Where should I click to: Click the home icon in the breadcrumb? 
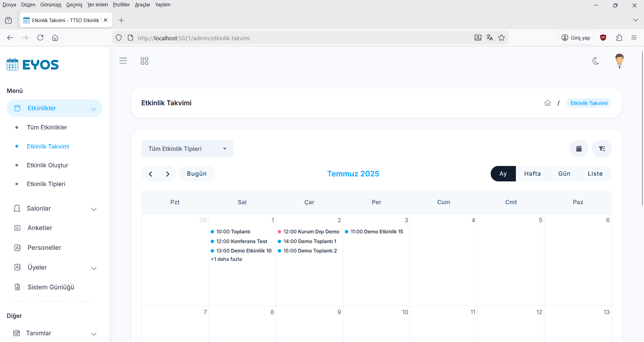pyautogui.click(x=547, y=103)
